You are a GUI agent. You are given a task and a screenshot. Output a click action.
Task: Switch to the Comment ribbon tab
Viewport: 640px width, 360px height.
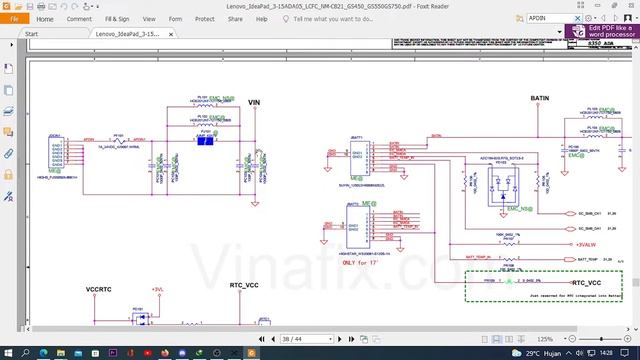pyautogui.click(x=79, y=19)
